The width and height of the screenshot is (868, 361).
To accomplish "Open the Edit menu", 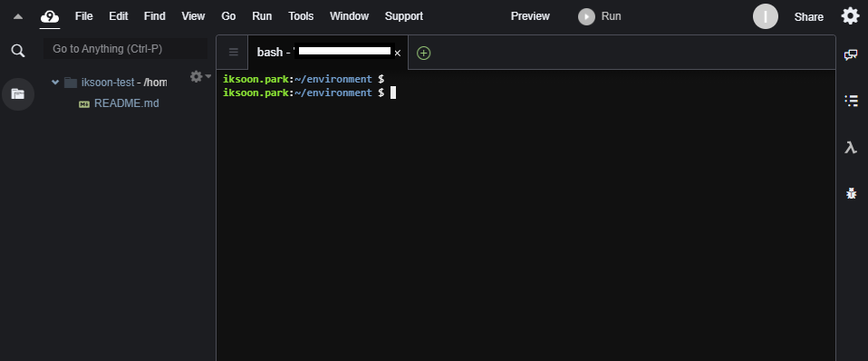I will 119,16.
